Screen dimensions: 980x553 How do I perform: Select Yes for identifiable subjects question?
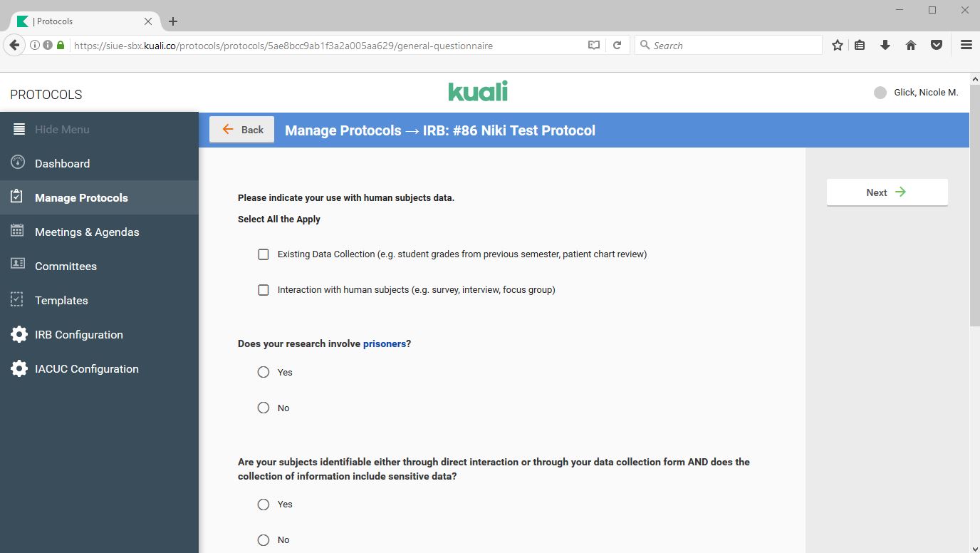pos(264,504)
